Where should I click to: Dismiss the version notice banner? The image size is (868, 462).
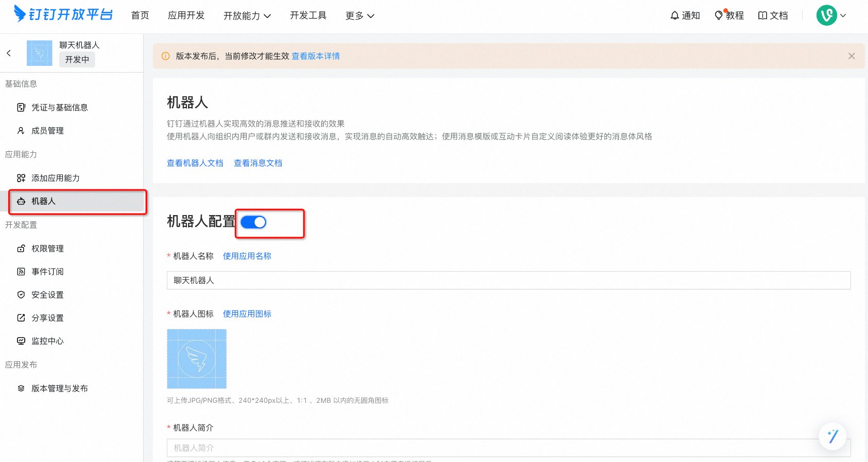(x=852, y=56)
